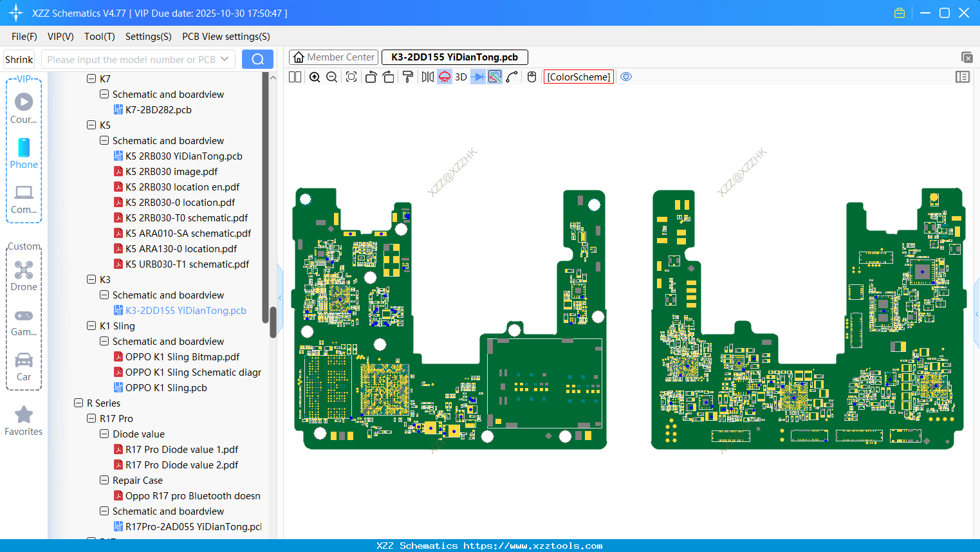Rotate the board counterclockwise
The width and height of the screenshot is (980, 552).
371,77
